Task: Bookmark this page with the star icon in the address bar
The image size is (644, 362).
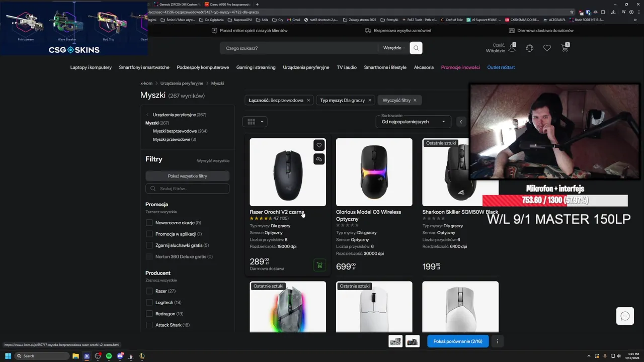Action: tap(572, 12)
